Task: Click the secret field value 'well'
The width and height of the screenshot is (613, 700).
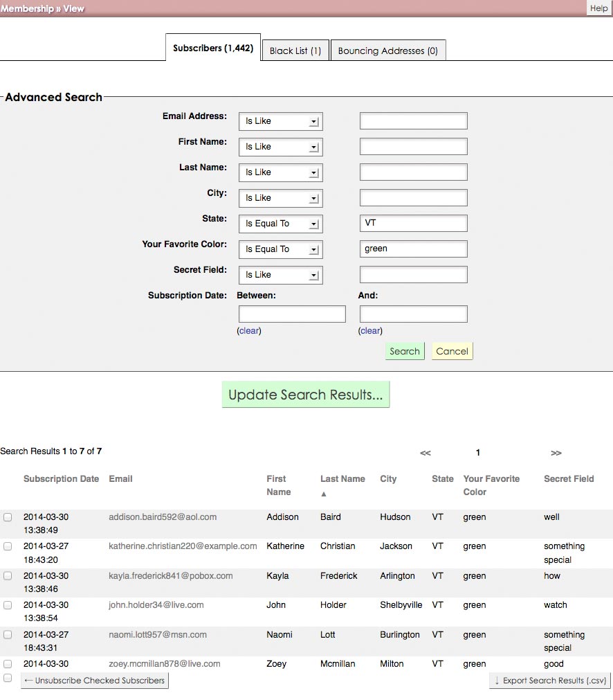Action: 551,517
